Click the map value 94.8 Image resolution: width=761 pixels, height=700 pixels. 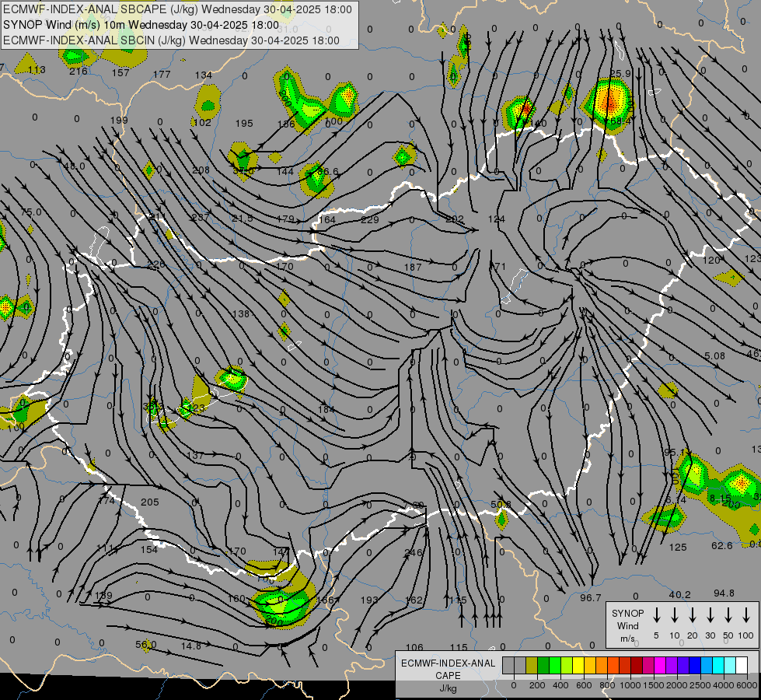point(724,593)
